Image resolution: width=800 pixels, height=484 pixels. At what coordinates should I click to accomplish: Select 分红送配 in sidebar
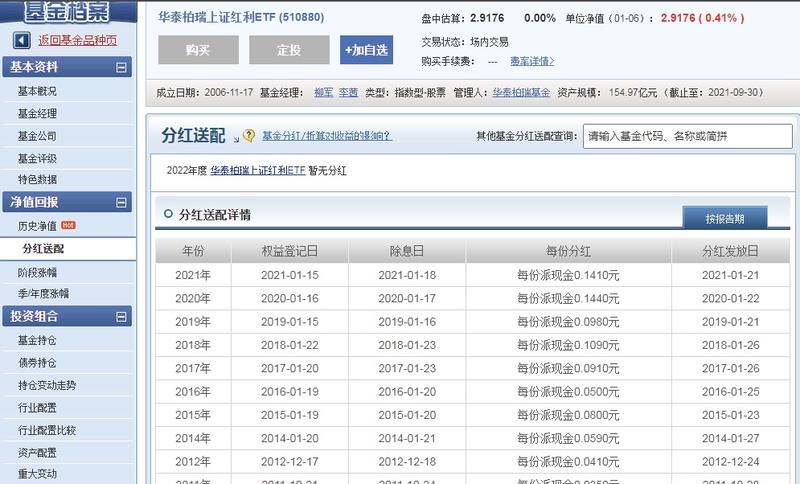click(43, 249)
